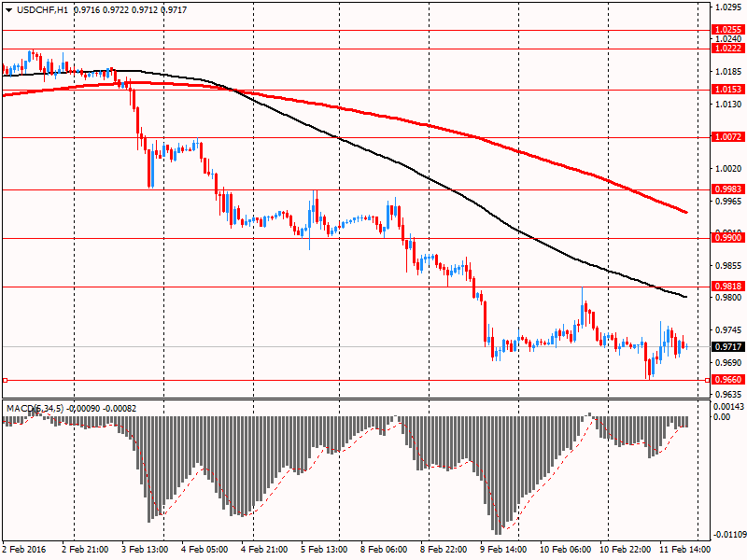Click the 10 Feb 22:00 time label
This screenshot has height=560, width=747.
coord(626,550)
